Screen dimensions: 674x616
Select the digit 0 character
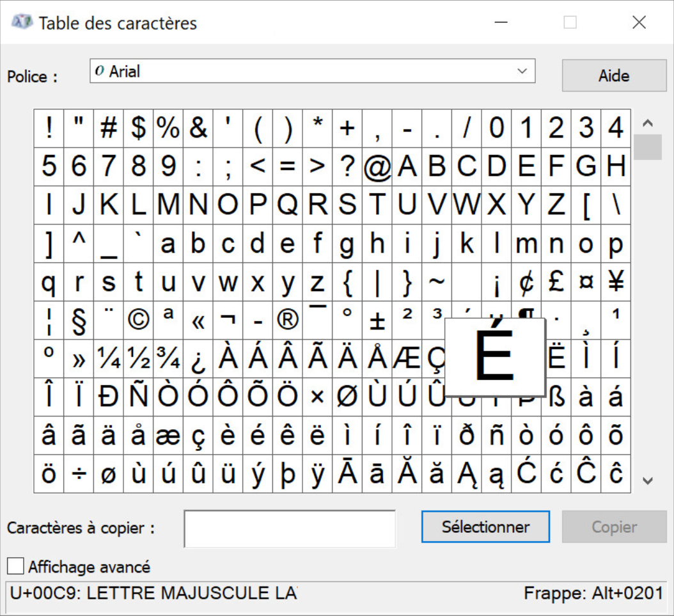[496, 128]
